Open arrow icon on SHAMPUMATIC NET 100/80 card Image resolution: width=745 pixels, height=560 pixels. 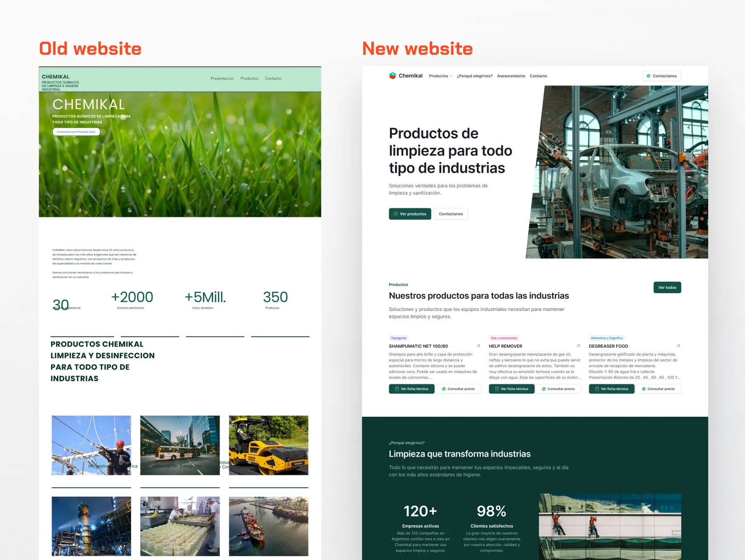coord(478,346)
